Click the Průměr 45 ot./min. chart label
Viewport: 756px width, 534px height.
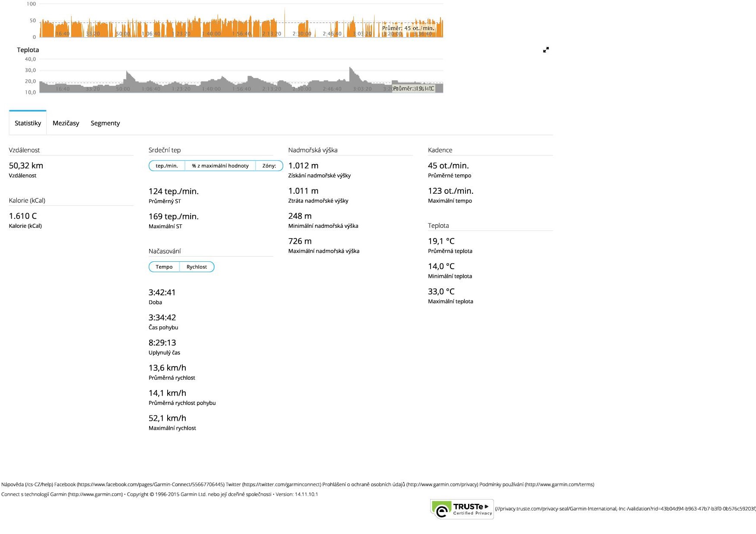(408, 28)
